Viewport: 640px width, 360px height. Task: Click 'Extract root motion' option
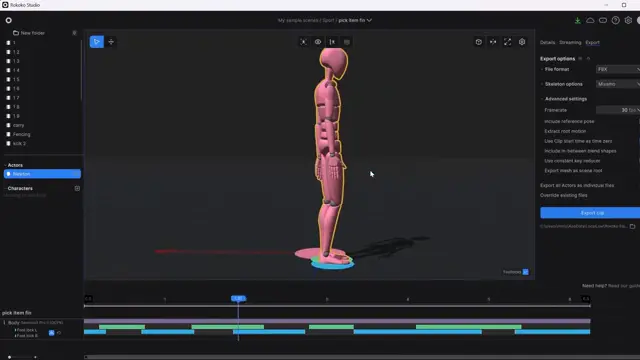click(x=565, y=131)
